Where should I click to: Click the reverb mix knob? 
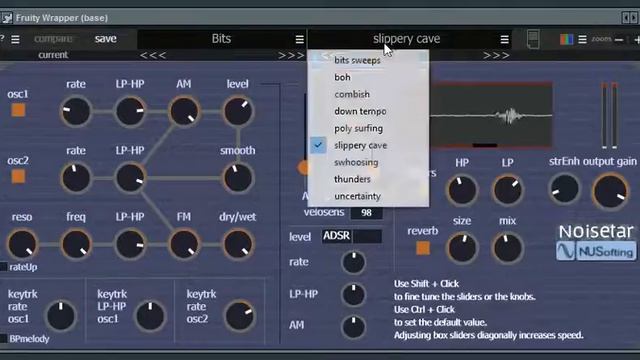tap(508, 248)
